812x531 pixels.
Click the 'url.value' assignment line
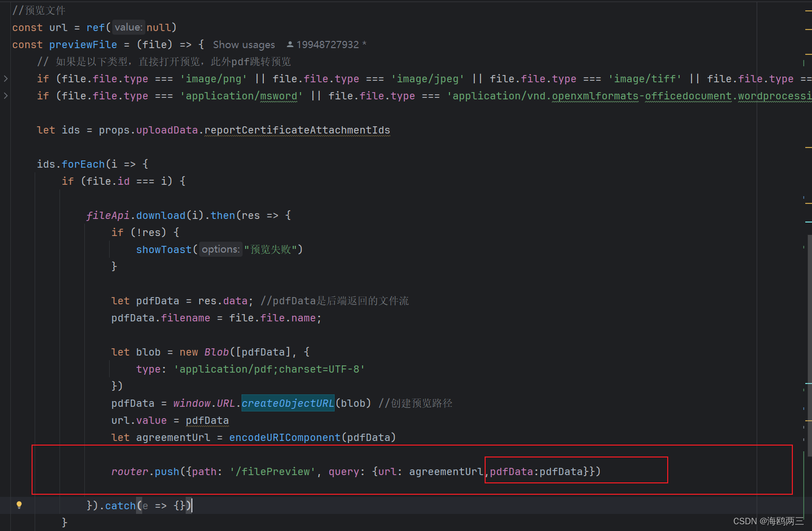[x=170, y=420]
